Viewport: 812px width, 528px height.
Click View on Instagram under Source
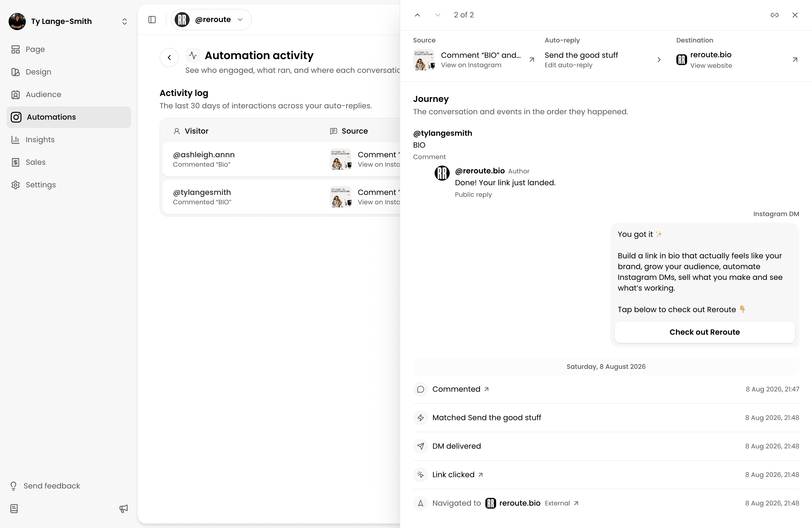coord(471,65)
